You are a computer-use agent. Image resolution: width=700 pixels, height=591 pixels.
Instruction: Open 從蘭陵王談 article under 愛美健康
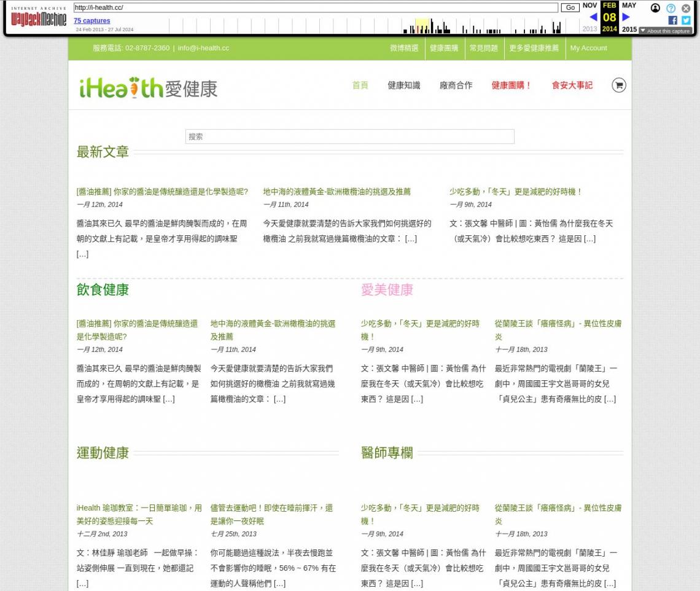pyautogui.click(x=558, y=330)
